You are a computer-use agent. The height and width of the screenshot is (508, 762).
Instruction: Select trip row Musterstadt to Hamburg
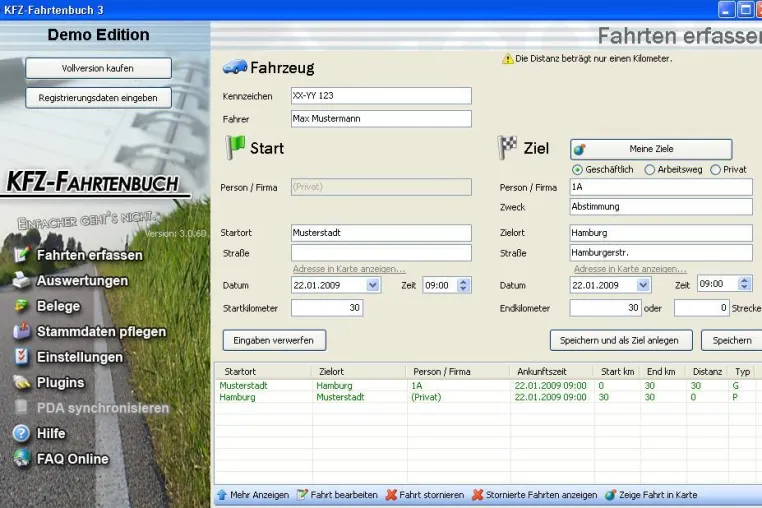coord(488,385)
